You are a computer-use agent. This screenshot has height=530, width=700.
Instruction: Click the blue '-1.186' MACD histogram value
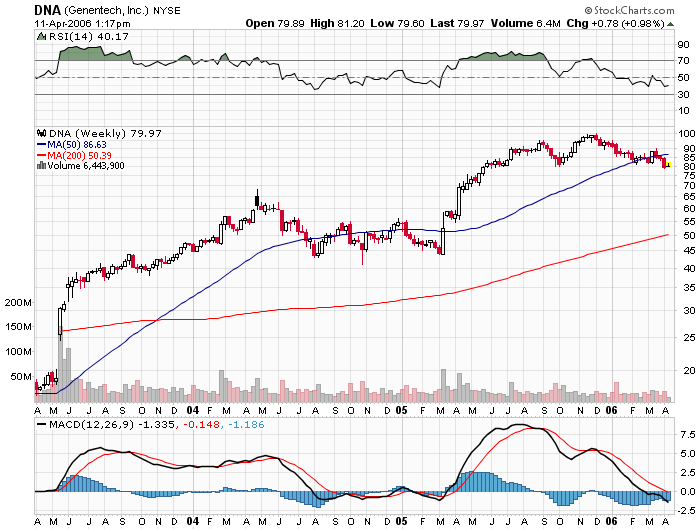click(x=246, y=425)
